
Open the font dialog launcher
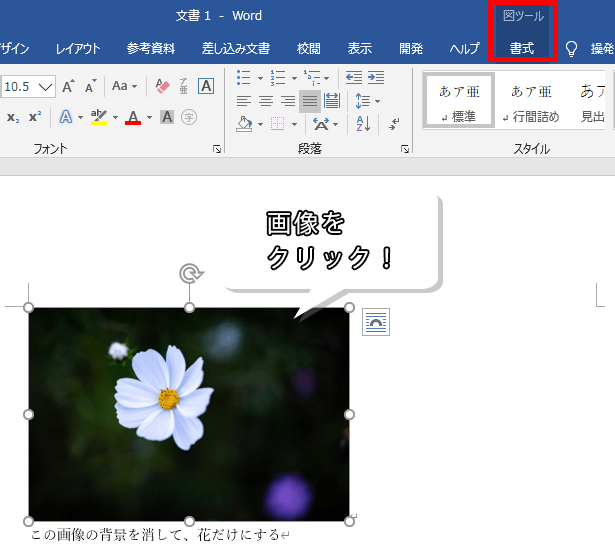[x=217, y=149]
